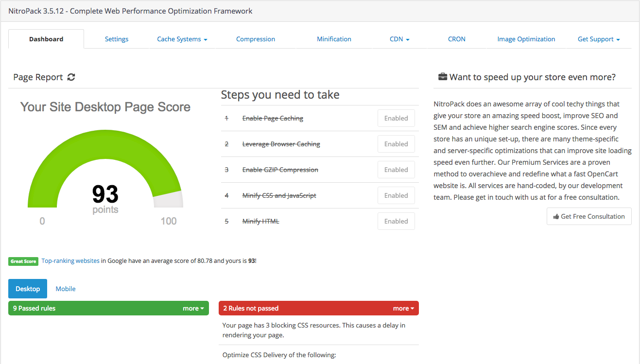This screenshot has height=364, width=640.
Task: Open the Minification tab
Action: coord(334,39)
